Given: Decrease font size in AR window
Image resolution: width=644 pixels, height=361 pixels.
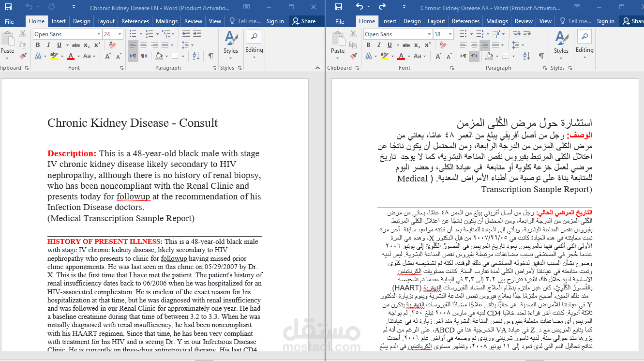Looking at the screenshot, I should tap(449, 56).
